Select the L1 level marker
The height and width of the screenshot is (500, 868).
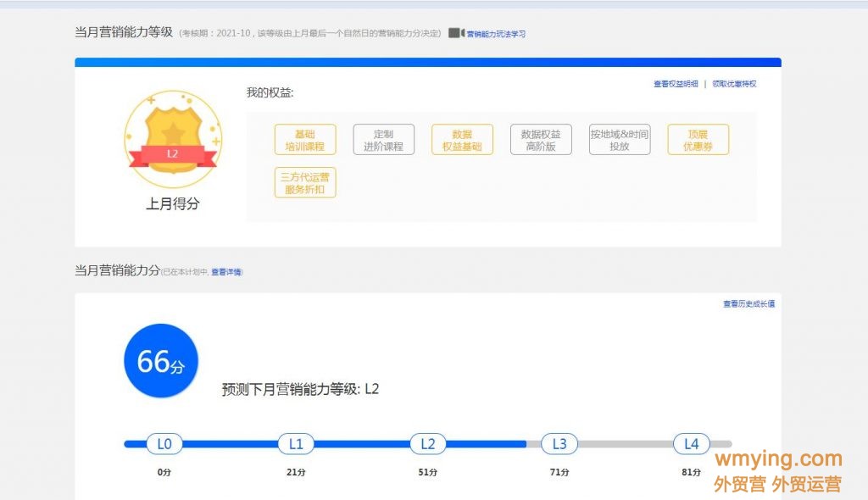[x=296, y=443]
